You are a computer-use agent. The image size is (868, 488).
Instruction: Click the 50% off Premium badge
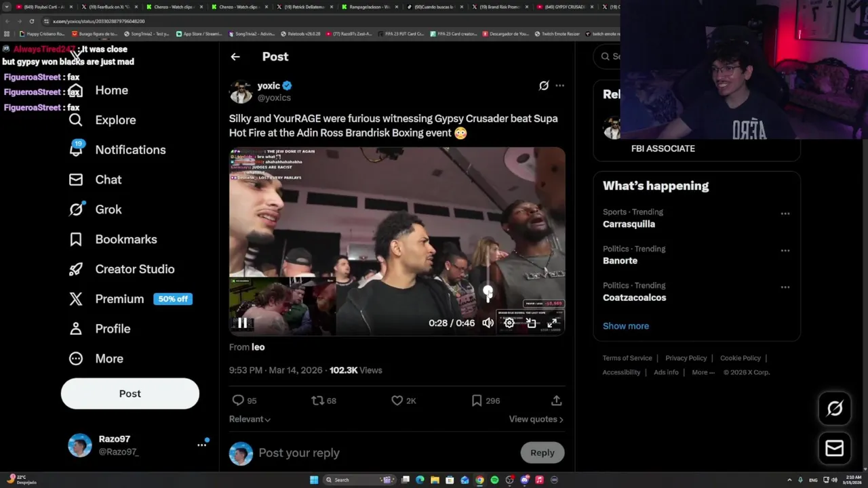[173, 299]
